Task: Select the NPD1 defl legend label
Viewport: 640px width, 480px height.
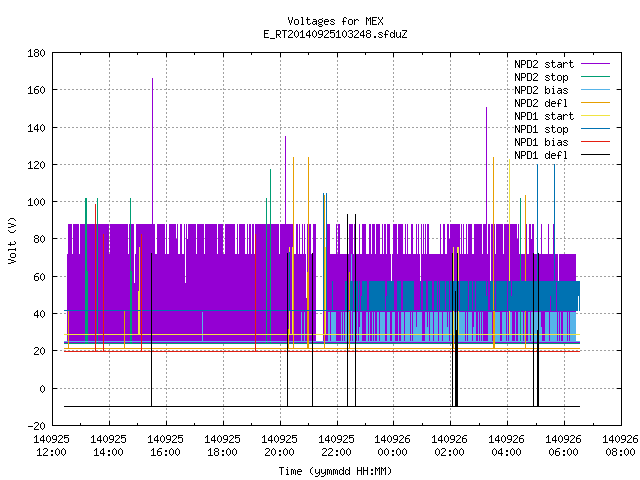Action: pyautogui.click(x=541, y=155)
